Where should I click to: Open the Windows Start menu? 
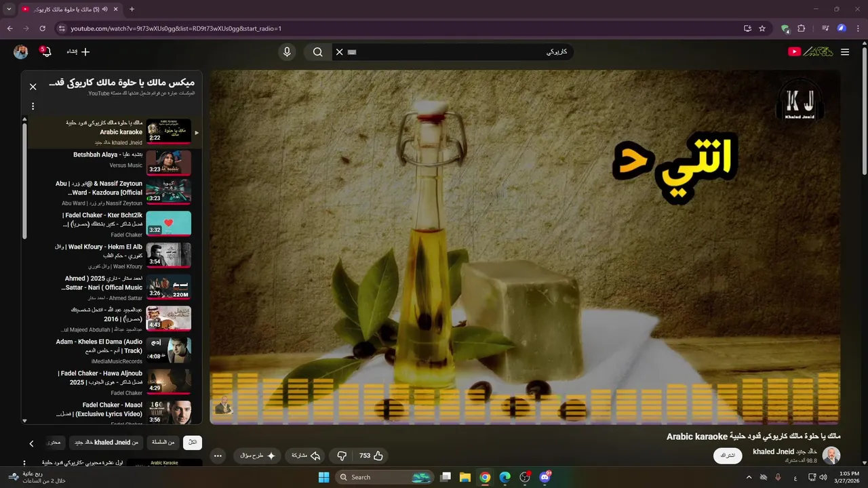tap(323, 477)
